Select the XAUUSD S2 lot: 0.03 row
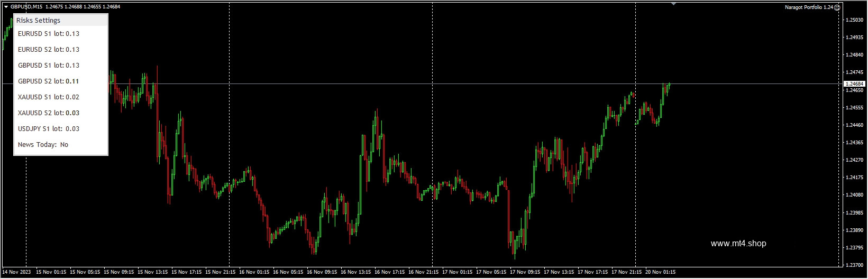This screenshot has width=868, height=279. point(61,113)
